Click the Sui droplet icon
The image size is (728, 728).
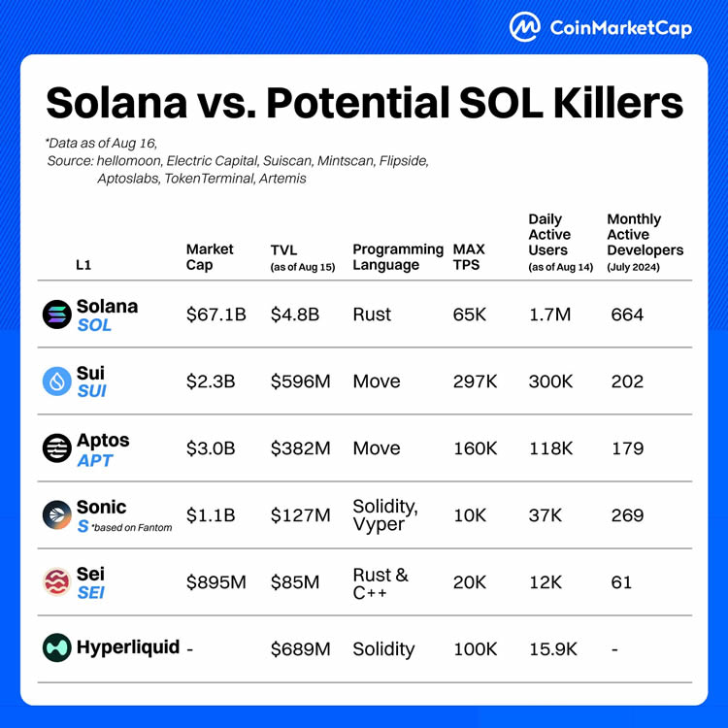pos(56,381)
